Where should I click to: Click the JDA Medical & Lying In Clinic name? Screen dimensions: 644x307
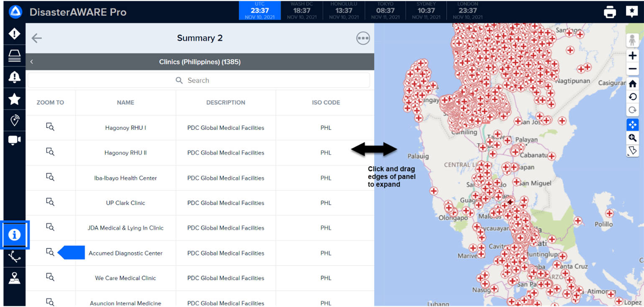point(125,228)
